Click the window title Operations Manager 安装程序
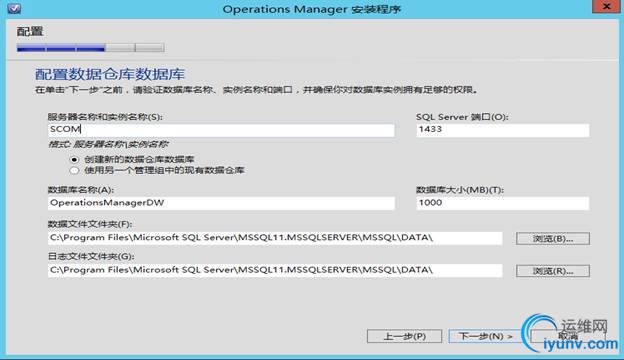The height and width of the screenshot is (360, 624). pos(312,9)
